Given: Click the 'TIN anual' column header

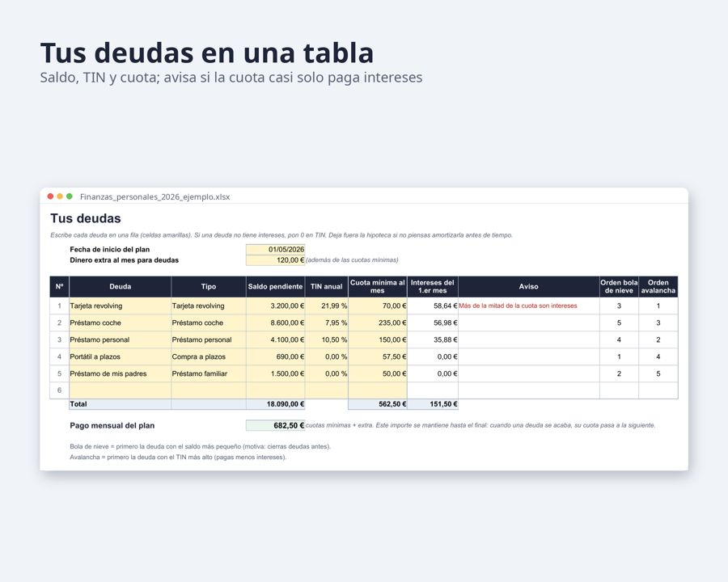Looking at the screenshot, I should point(327,286).
